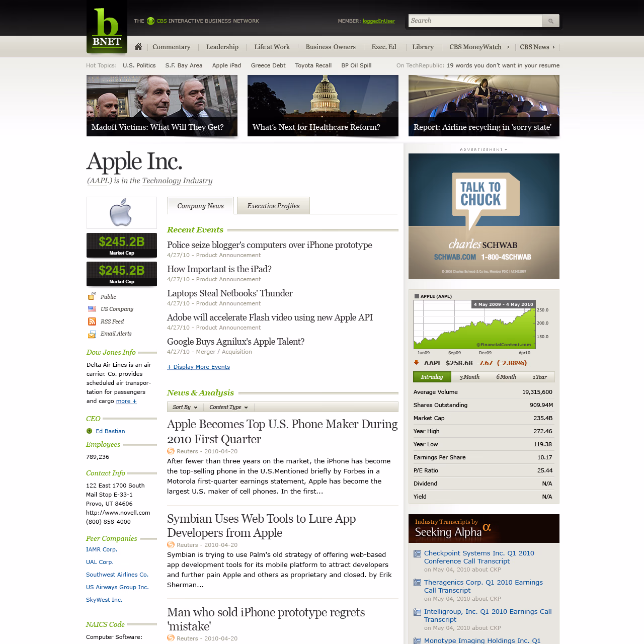Click the BNET logo

click(107, 27)
